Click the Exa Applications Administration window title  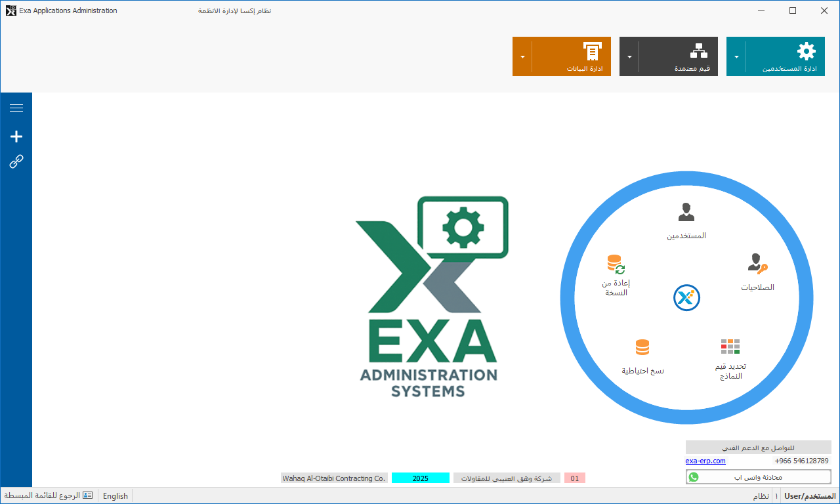68,10
